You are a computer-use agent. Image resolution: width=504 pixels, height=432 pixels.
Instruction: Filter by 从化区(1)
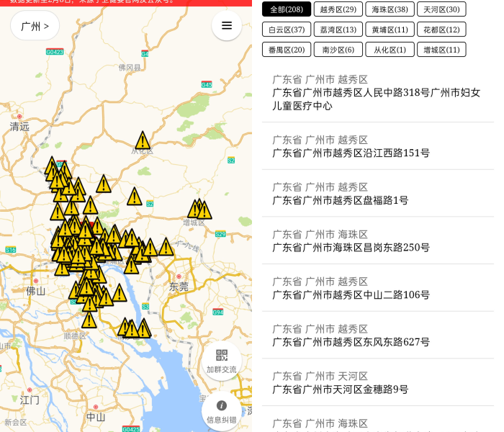click(390, 50)
